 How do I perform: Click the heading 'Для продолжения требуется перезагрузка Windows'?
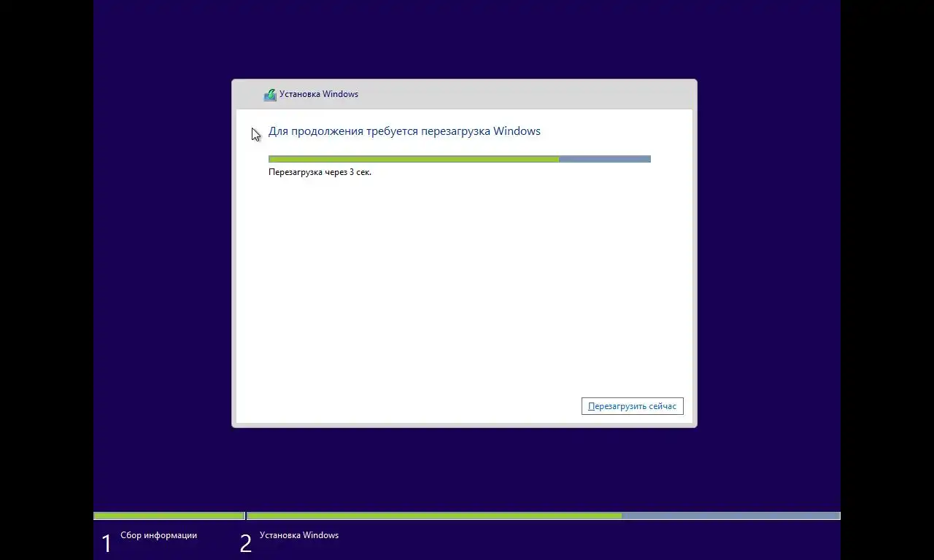pyautogui.click(x=404, y=131)
